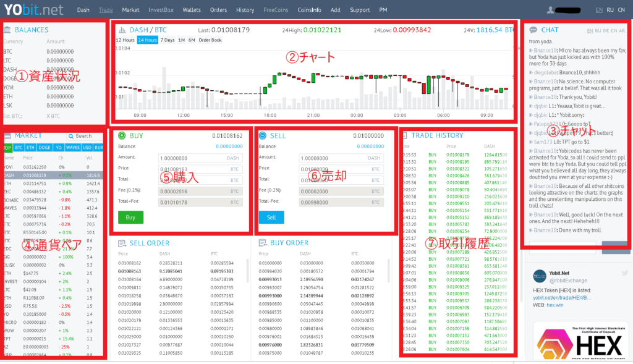Select site language EN in header
Image resolution: width=633 pixels, height=364 pixels.
pos(599,10)
